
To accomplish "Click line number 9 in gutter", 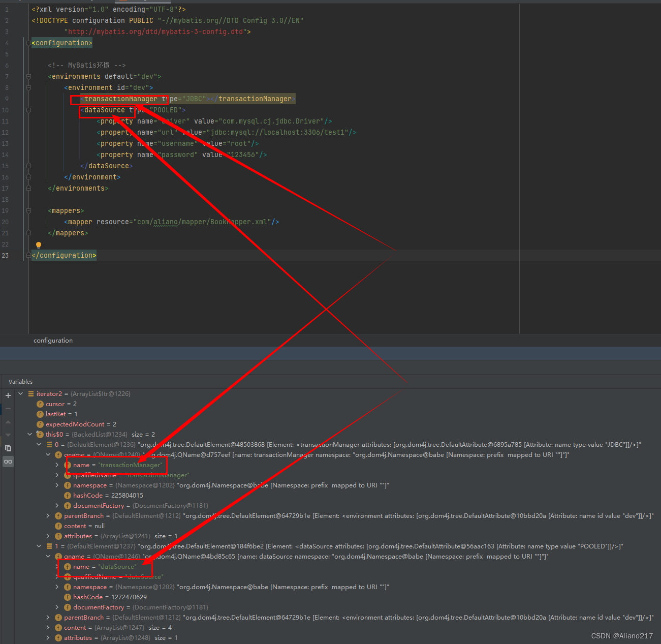I will pos(7,99).
